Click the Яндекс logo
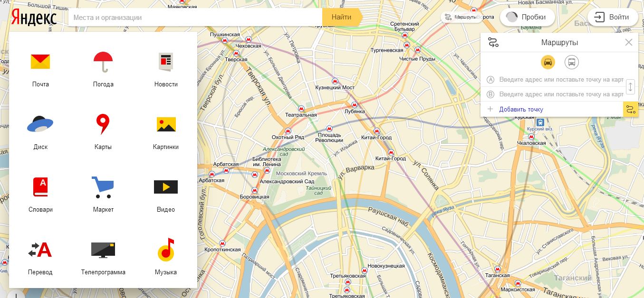The width and height of the screenshot is (644, 298). click(34, 18)
